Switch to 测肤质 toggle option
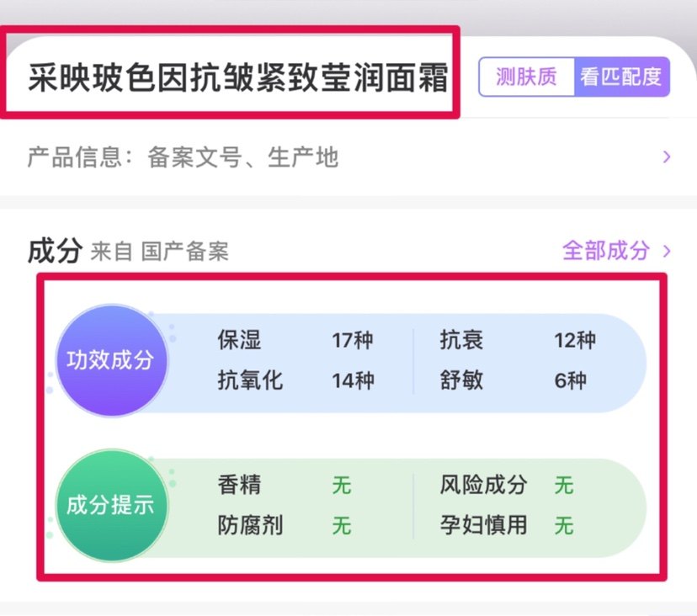 526,77
